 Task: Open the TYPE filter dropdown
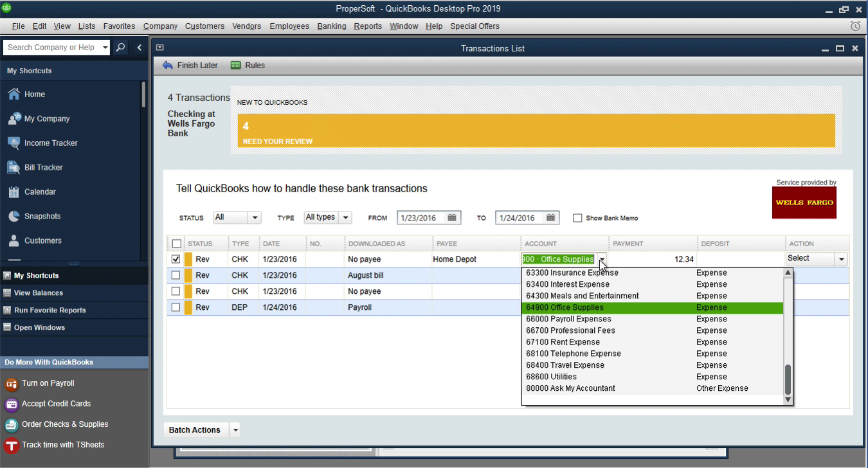pyautogui.click(x=346, y=218)
